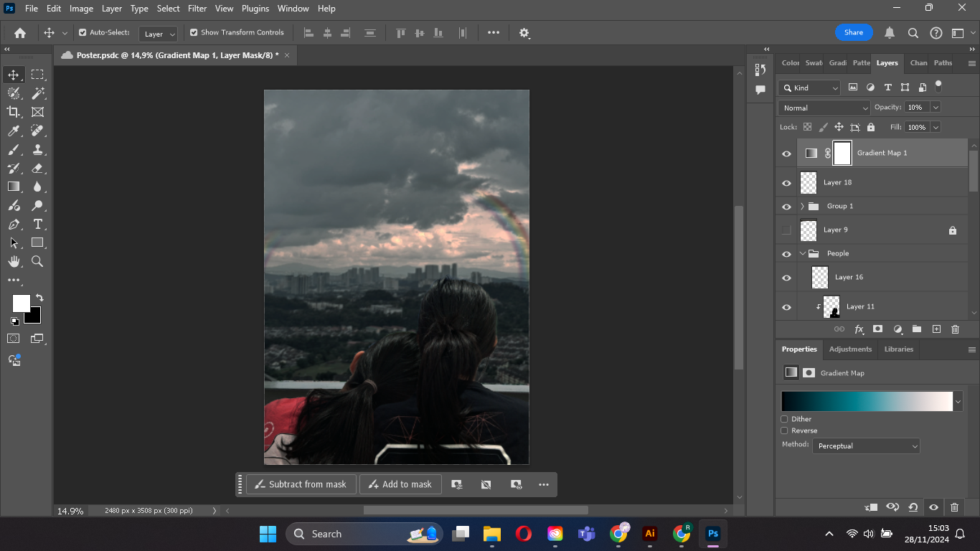
Task: Open the Fill slider dropdown
Action: (x=936, y=127)
